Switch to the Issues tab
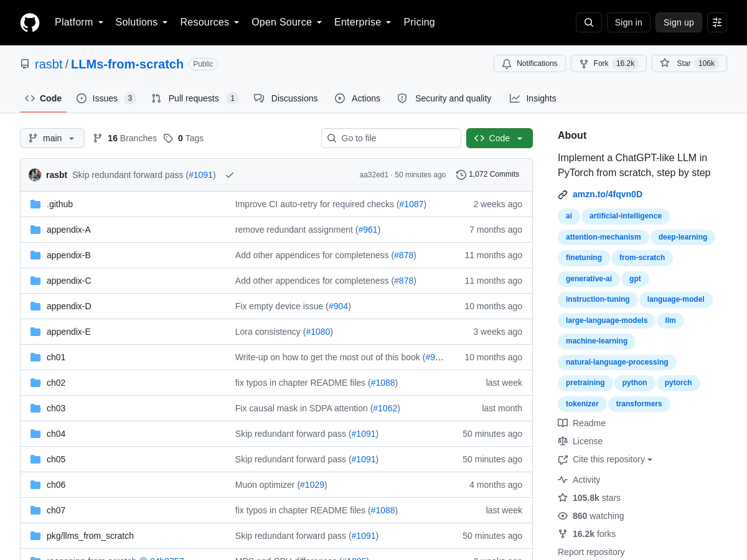The height and width of the screenshot is (560, 747). pos(106,98)
